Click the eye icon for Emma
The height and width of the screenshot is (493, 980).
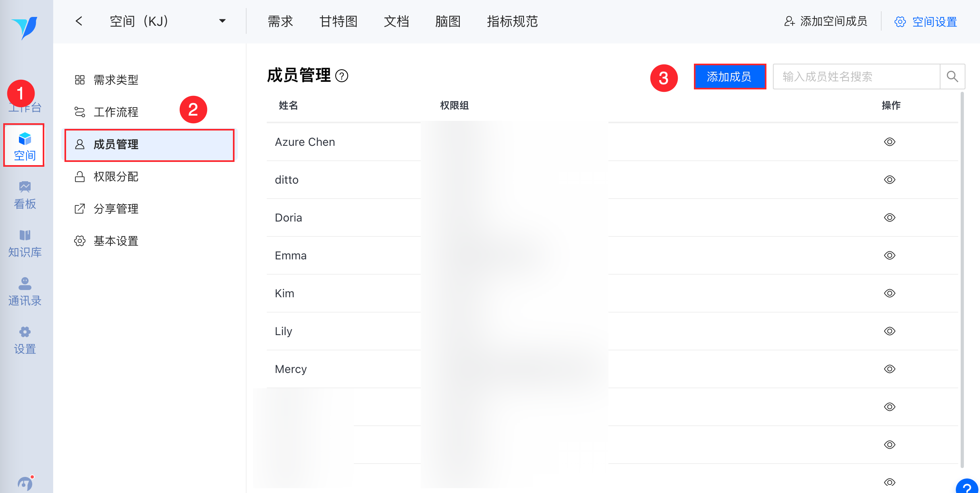[889, 255]
